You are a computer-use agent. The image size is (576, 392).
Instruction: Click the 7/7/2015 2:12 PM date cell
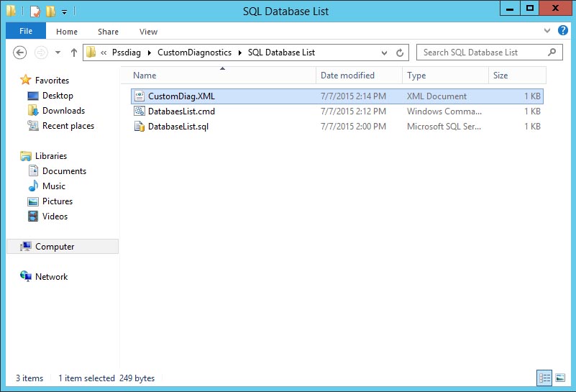point(353,111)
